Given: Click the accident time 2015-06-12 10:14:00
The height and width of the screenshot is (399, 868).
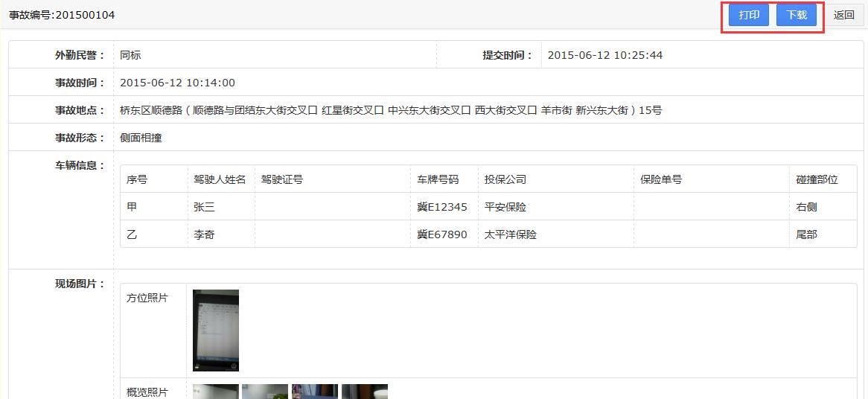Looking at the screenshot, I should click(x=177, y=83).
